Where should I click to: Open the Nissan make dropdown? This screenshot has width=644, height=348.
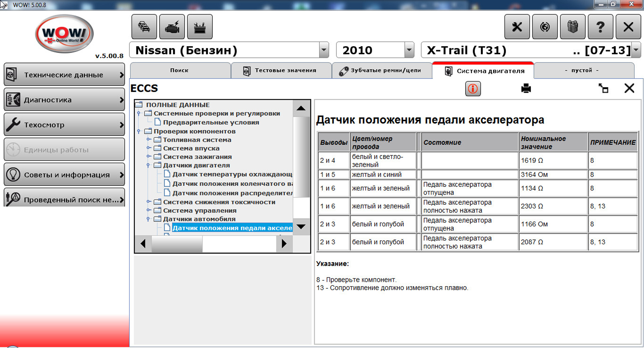323,50
